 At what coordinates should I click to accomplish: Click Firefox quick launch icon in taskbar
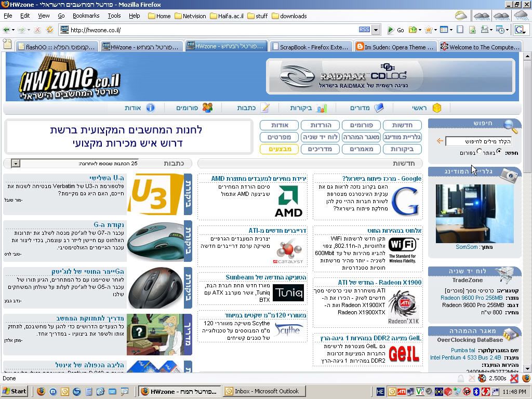point(41,392)
